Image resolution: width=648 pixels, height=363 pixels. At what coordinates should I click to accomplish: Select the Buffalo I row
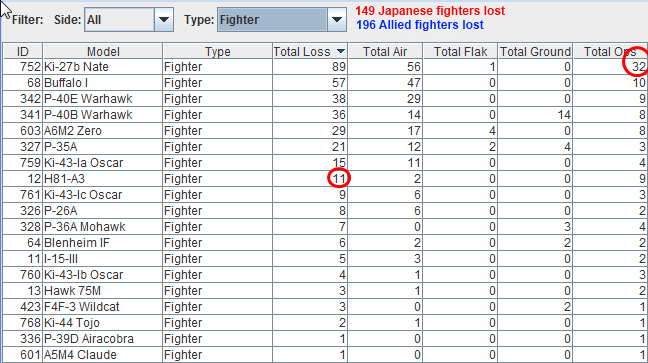[325, 83]
